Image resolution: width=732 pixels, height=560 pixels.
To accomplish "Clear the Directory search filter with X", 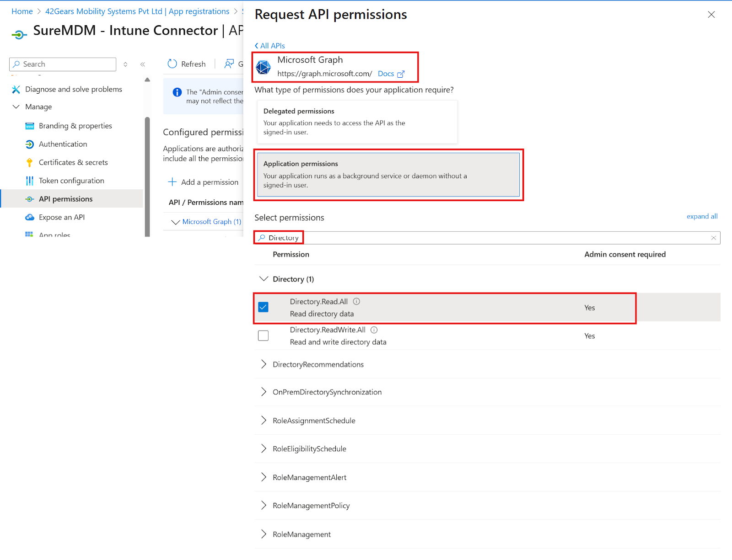I will pos(713,238).
